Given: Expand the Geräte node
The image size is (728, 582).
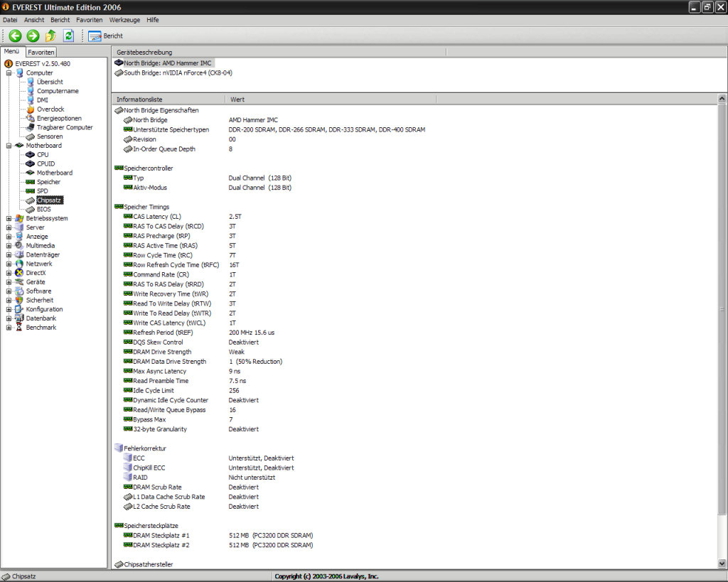Looking at the screenshot, I should tap(9, 281).
